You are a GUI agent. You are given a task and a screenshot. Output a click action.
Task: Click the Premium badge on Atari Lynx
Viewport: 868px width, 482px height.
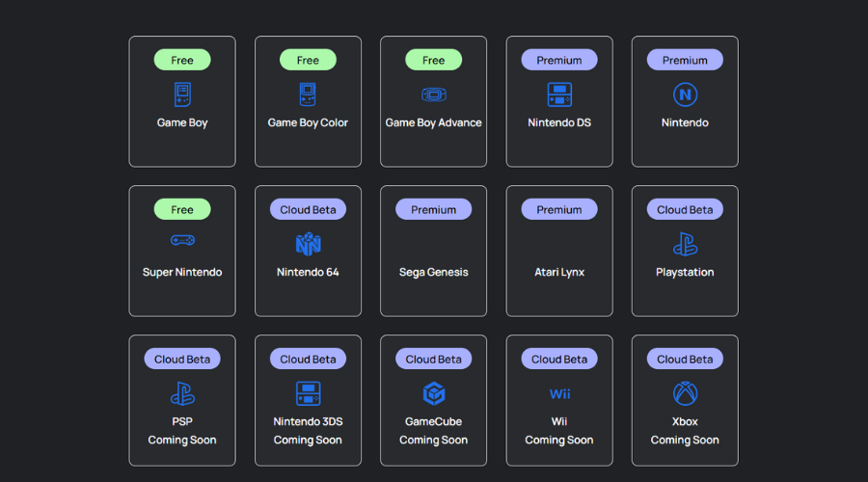(559, 209)
